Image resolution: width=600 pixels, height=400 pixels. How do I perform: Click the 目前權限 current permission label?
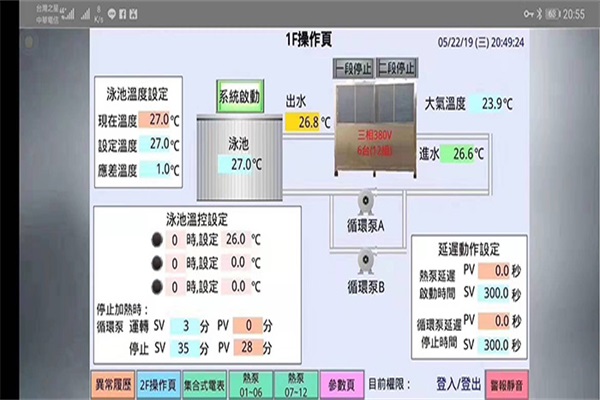389,384
